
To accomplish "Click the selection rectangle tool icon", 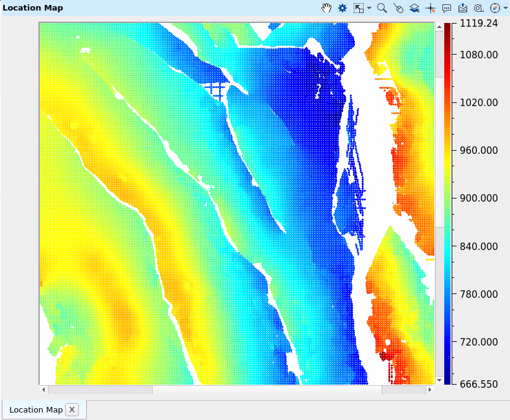I will pyautogui.click(x=359, y=8).
